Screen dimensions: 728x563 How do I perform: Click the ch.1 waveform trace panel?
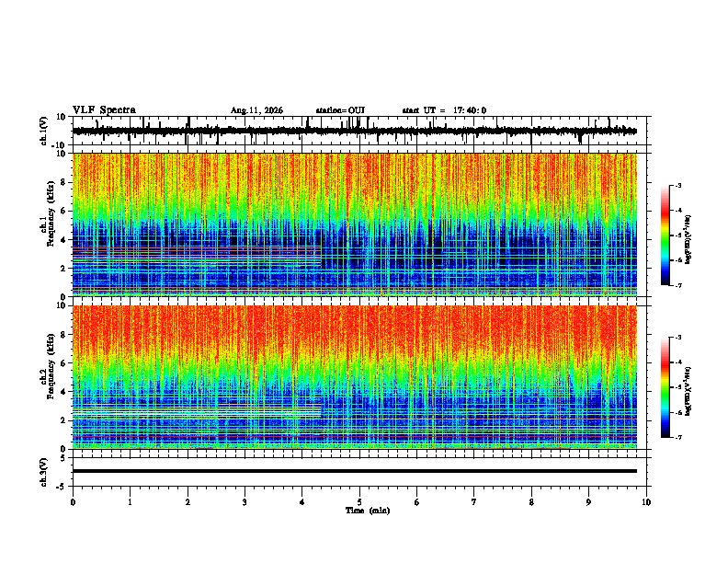361,131
